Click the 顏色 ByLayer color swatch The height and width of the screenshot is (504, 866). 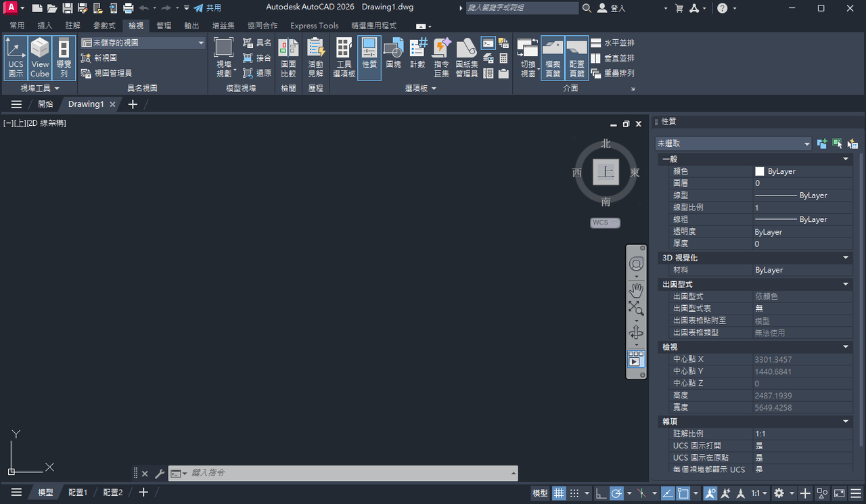(760, 172)
